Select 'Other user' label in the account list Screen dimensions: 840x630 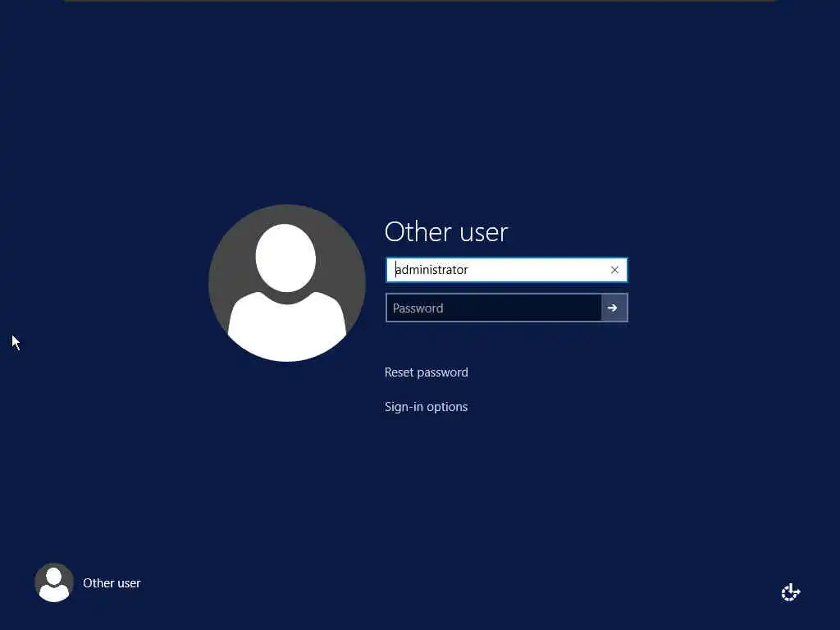click(112, 583)
